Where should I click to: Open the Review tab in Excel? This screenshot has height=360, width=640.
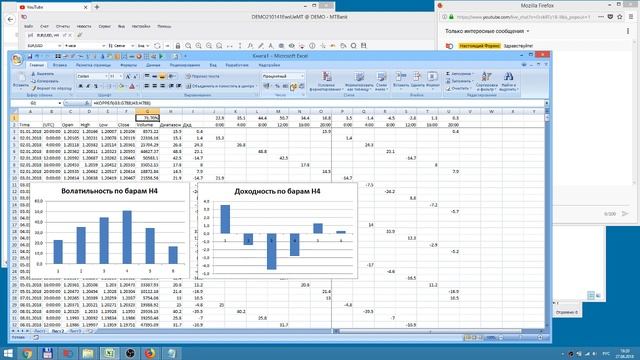click(x=184, y=65)
